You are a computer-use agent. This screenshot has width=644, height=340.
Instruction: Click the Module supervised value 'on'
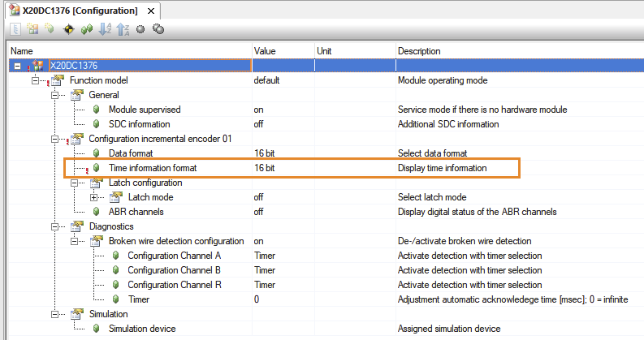tap(258, 110)
